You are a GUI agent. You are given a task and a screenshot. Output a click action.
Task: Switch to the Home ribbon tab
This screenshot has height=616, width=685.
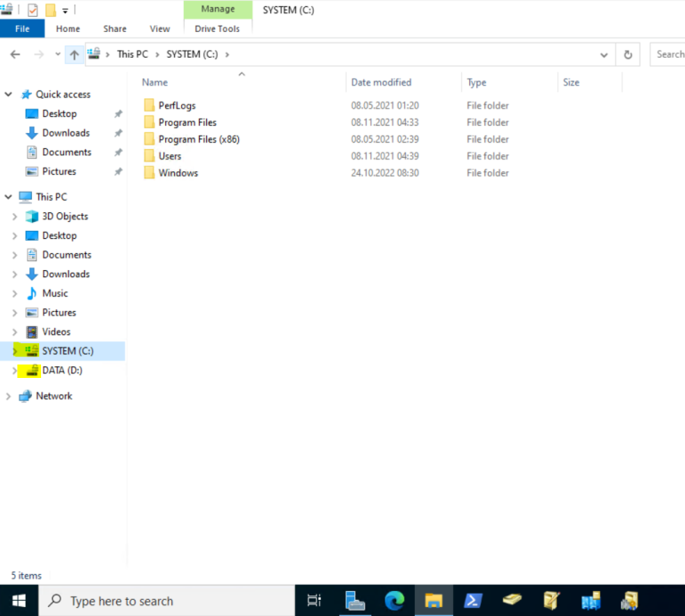point(68,29)
